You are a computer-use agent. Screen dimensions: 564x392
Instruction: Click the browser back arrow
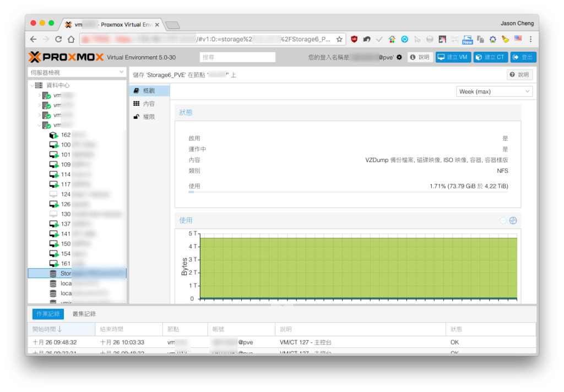click(34, 39)
